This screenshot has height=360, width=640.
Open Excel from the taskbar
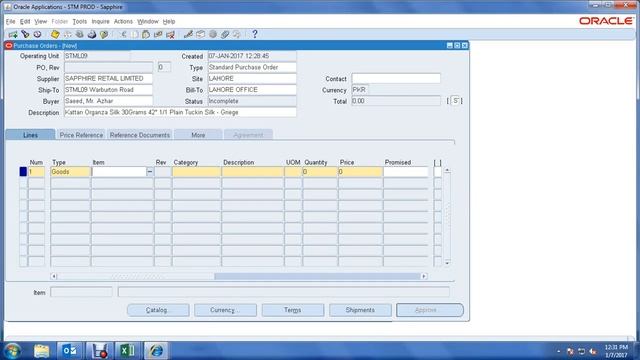click(127, 350)
